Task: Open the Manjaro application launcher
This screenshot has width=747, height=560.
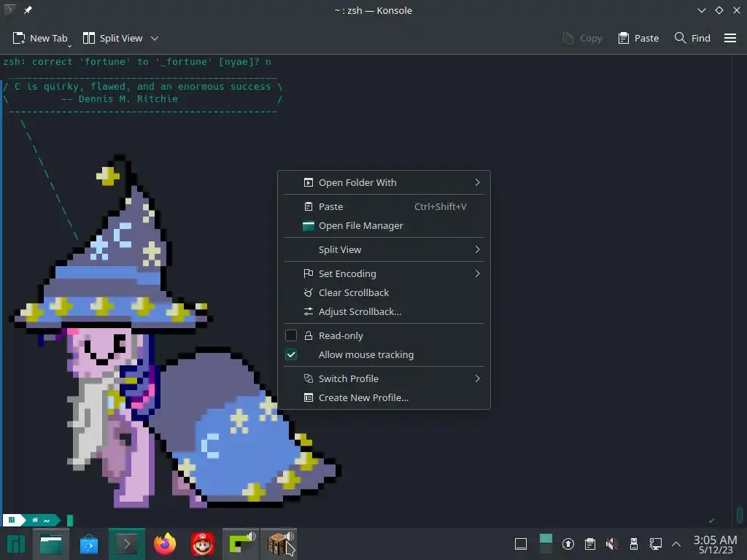Action: pyautogui.click(x=15, y=544)
